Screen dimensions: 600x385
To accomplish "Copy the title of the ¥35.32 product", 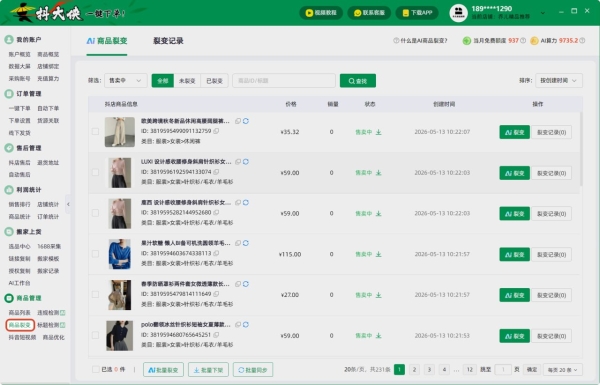I will pos(238,121).
